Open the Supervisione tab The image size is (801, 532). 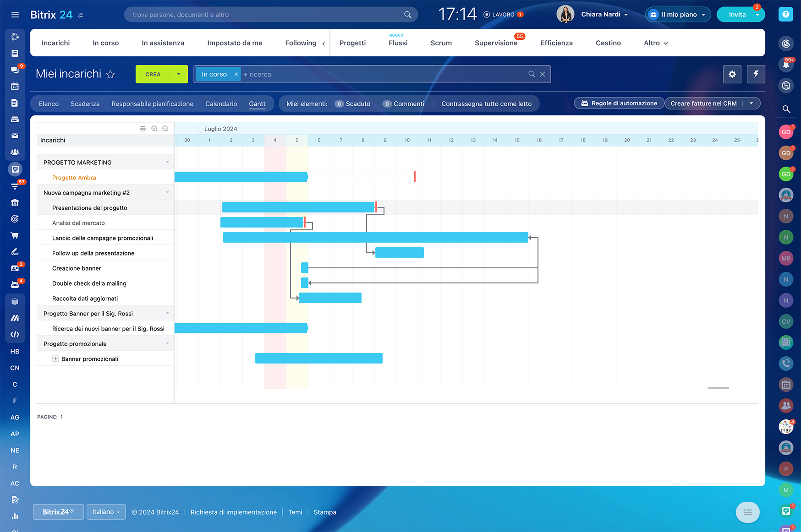[496, 43]
